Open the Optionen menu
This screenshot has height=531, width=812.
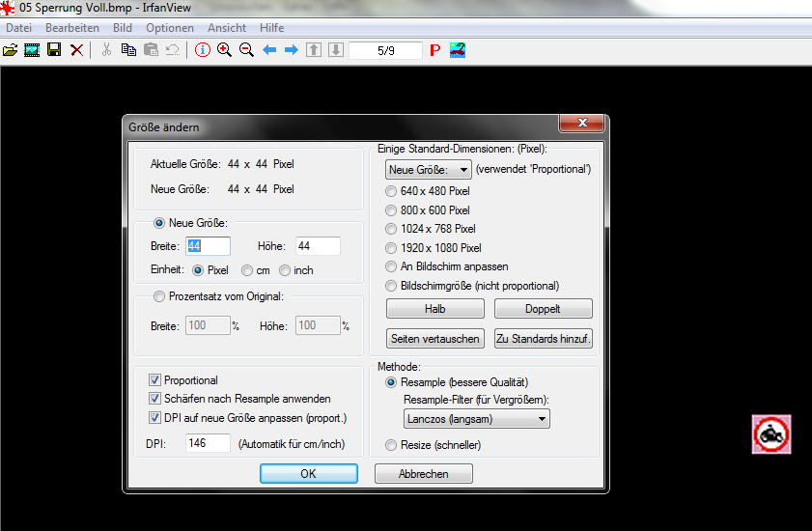coord(170,28)
